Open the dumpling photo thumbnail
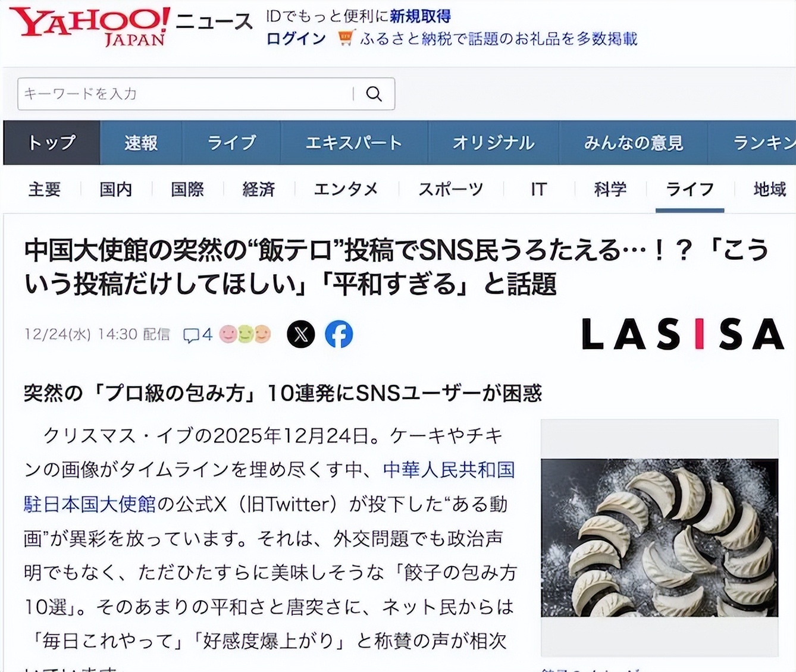This screenshot has height=672, width=796. [659, 538]
